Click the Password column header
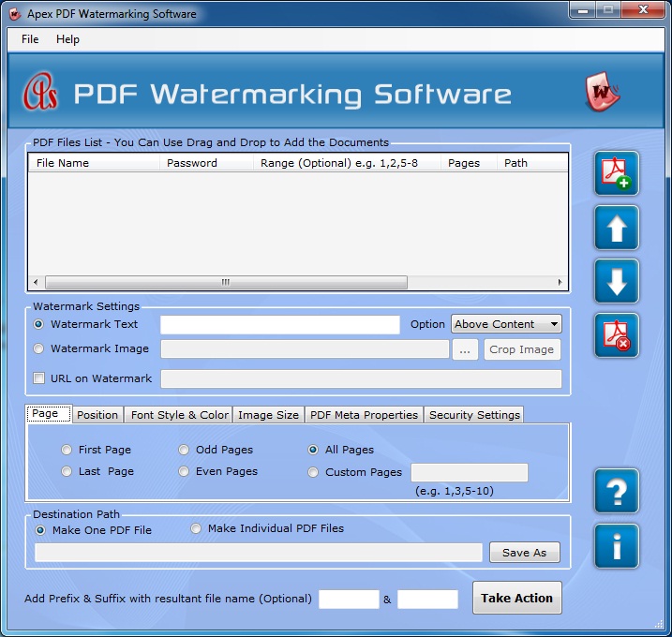 pos(206,163)
